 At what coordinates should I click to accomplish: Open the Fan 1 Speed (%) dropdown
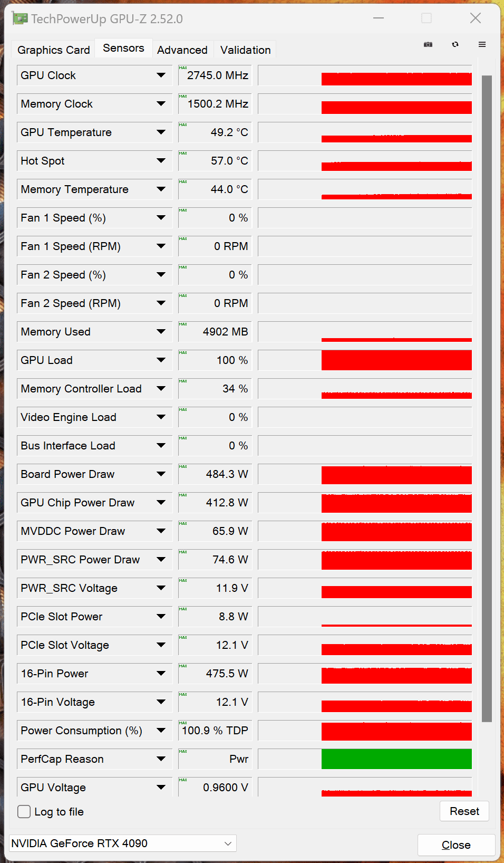click(x=161, y=218)
